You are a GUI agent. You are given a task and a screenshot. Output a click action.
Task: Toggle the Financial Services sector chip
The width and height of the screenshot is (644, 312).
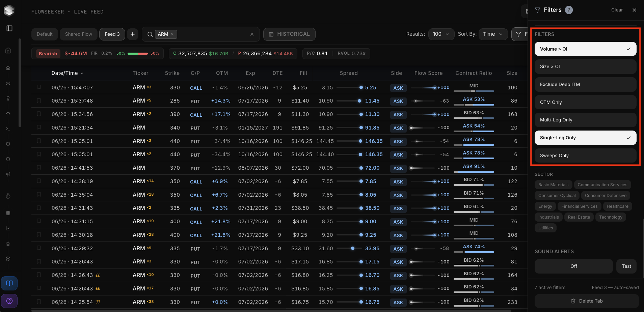click(x=579, y=206)
